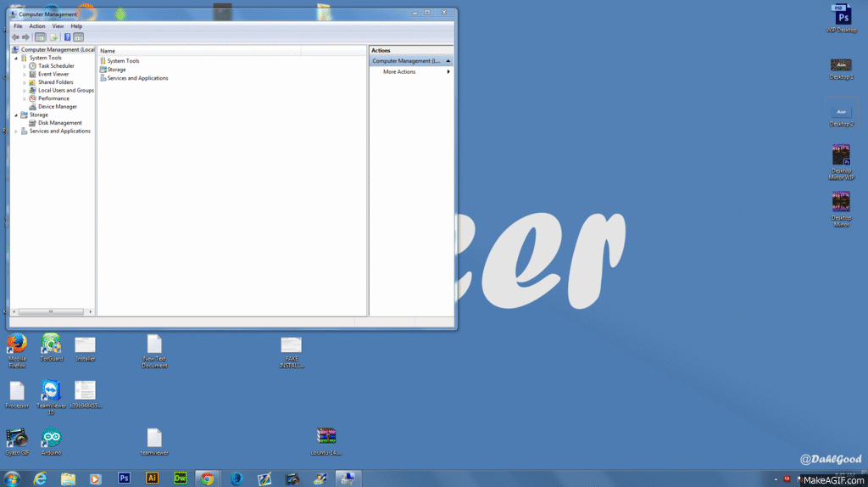Click the Back arrow in the toolbar
This screenshot has height=487, width=868.
coord(15,37)
